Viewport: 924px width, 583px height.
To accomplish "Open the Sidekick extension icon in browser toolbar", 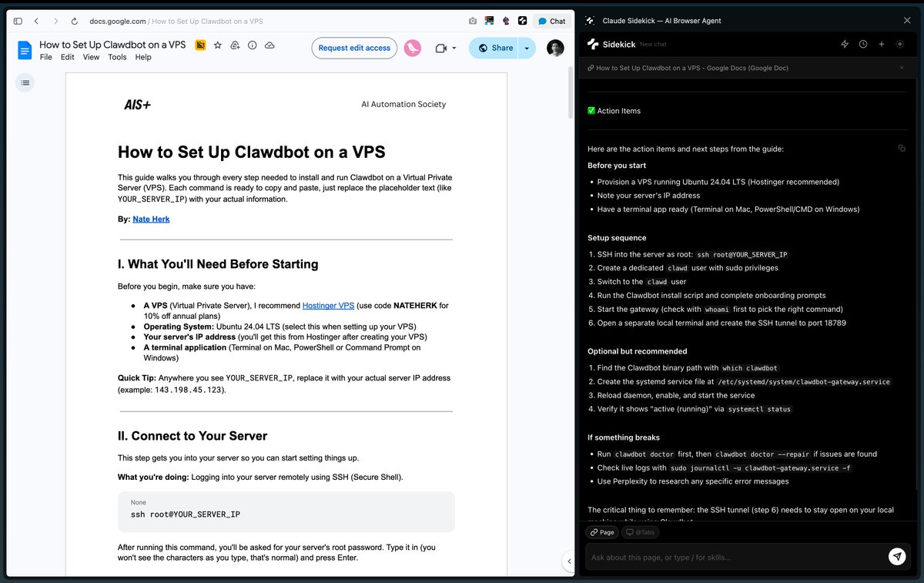I will (522, 22).
